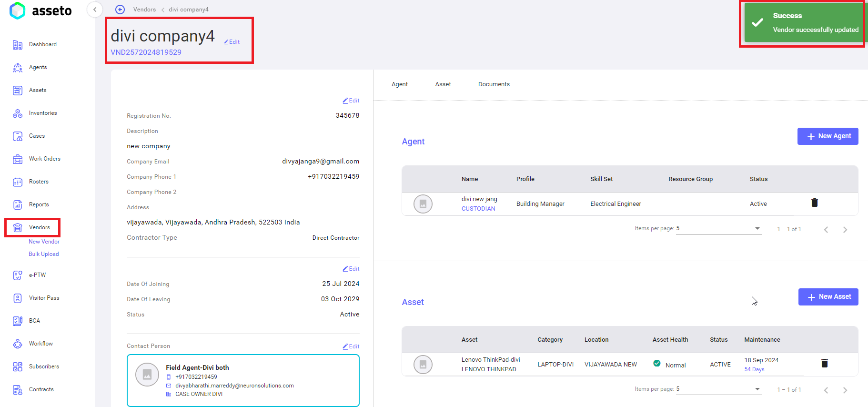Image resolution: width=868 pixels, height=407 pixels.
Task: Delete the Lenovo ThinkPad-divi asset row
Action: [825, 363]
